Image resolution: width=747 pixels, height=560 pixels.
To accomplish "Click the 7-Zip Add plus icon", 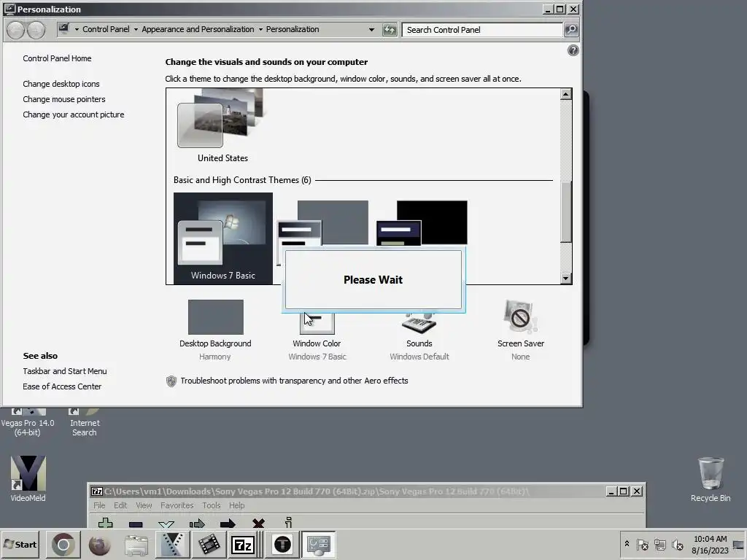I will [105, 523].
